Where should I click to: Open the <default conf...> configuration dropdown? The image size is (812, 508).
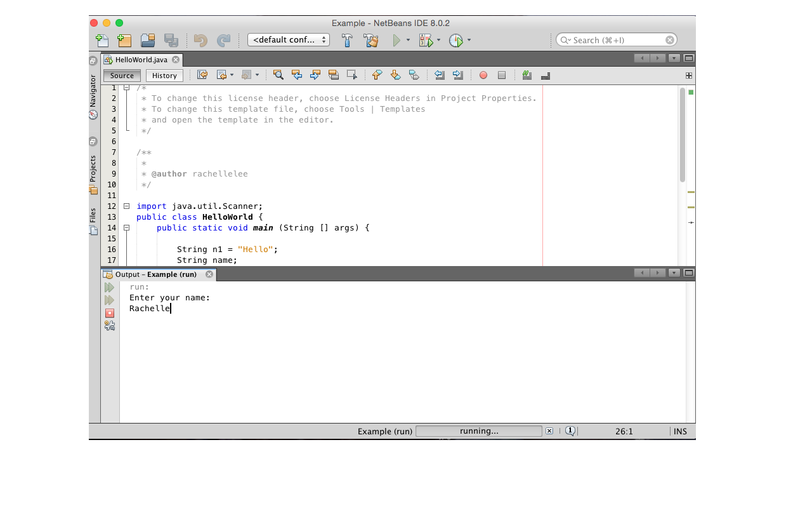(289, 39)
